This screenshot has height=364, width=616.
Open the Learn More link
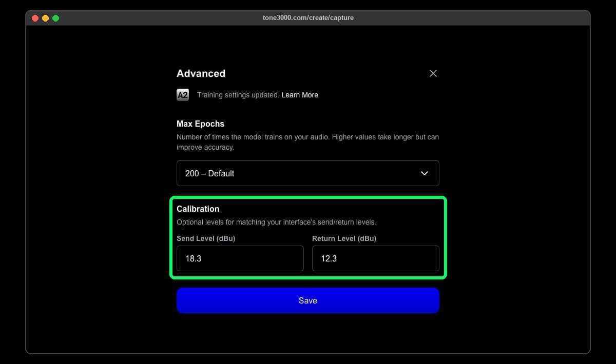[300, 95]
